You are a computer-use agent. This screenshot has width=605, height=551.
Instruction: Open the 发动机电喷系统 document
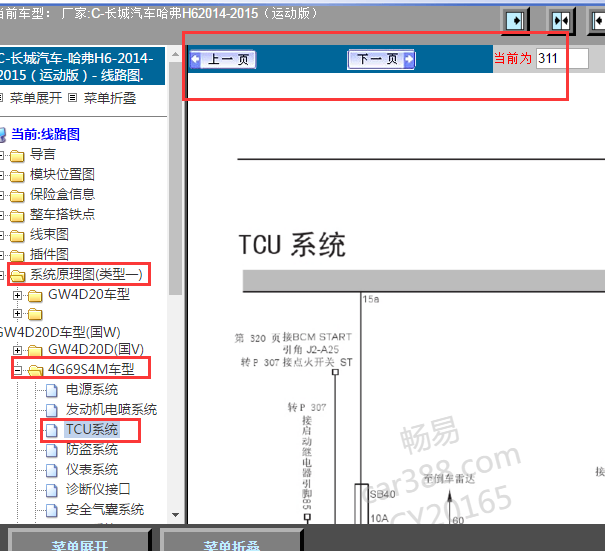(x=111, y=409)
